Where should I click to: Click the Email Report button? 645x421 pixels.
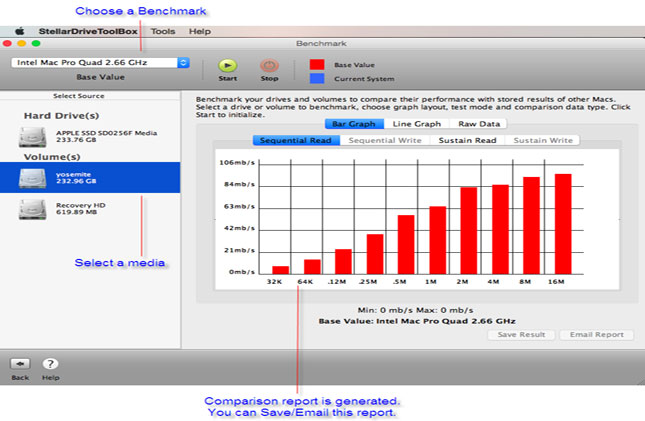(x=596, y=335)
